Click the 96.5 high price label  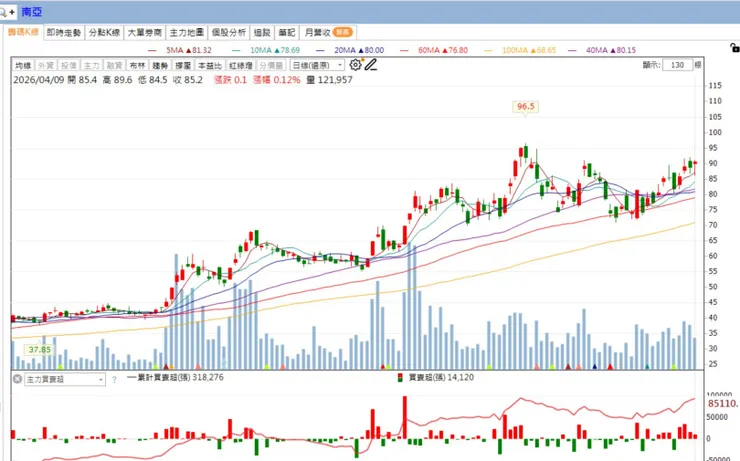click(525, 107)
